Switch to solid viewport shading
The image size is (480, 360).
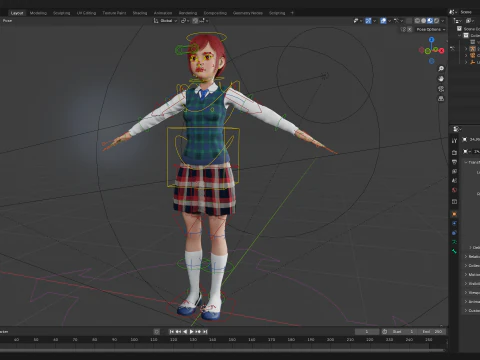(x=424, y=21)
